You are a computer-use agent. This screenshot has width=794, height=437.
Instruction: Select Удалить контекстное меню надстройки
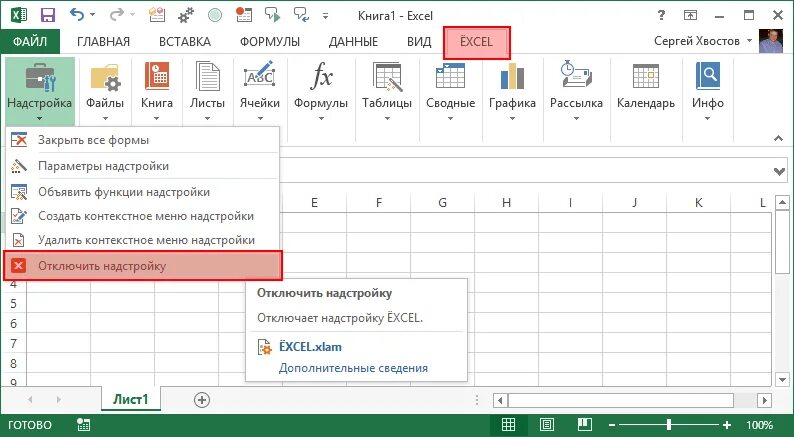(x=142, y=240)
